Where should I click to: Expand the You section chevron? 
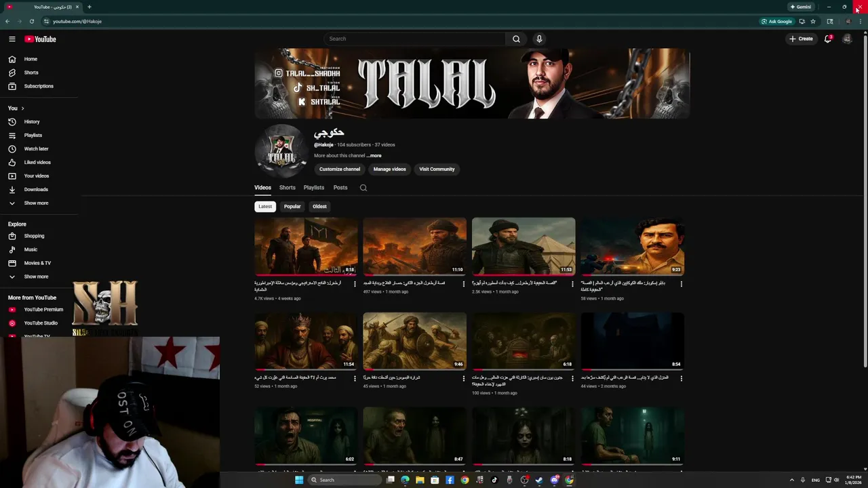tap(22, 108)
